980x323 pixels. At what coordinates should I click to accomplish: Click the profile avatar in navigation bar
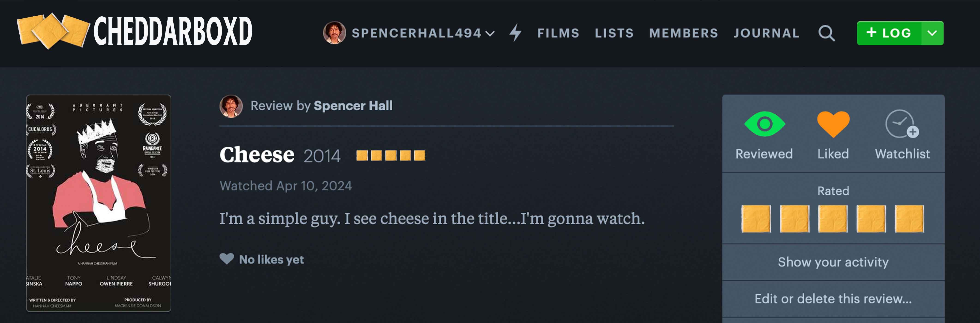point(334,33)
